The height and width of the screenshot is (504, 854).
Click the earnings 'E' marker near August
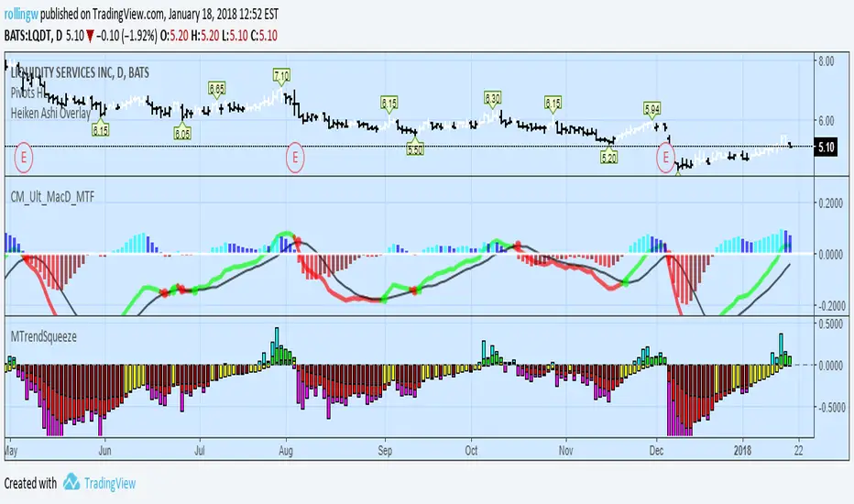point(295,158)
